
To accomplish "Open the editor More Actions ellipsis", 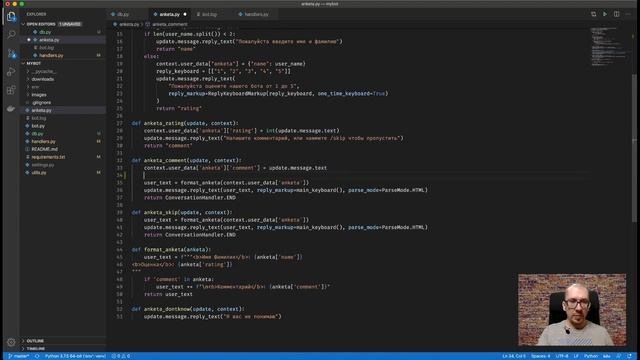I will [628, 14].
